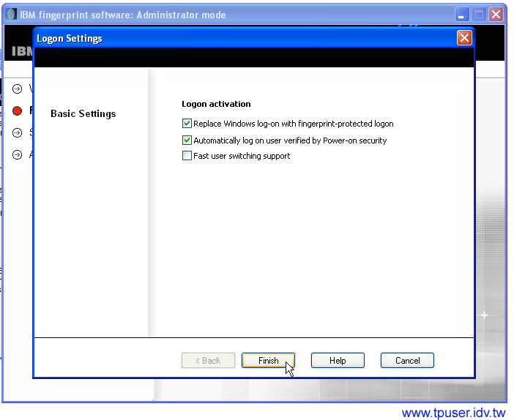Click the bottom arrow icon in the left sidebar
This screenshot has width=514, height=420.
(18, 155)
